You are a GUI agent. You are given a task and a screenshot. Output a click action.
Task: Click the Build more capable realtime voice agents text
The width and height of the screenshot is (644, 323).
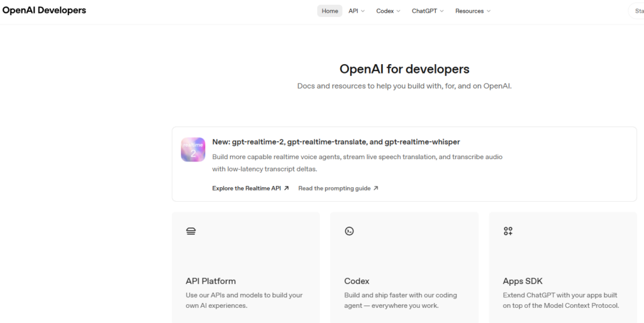click(x=357, y=163)
